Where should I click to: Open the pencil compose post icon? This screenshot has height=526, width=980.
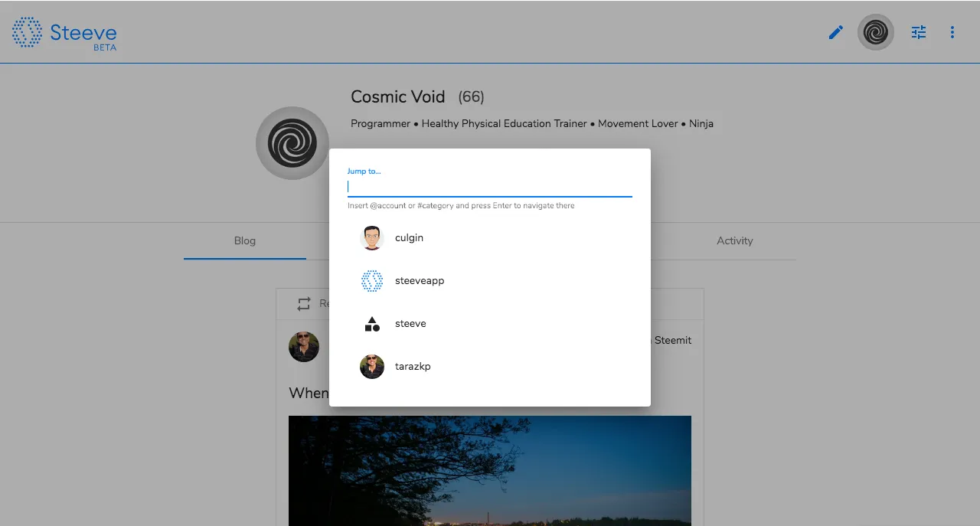836,32
